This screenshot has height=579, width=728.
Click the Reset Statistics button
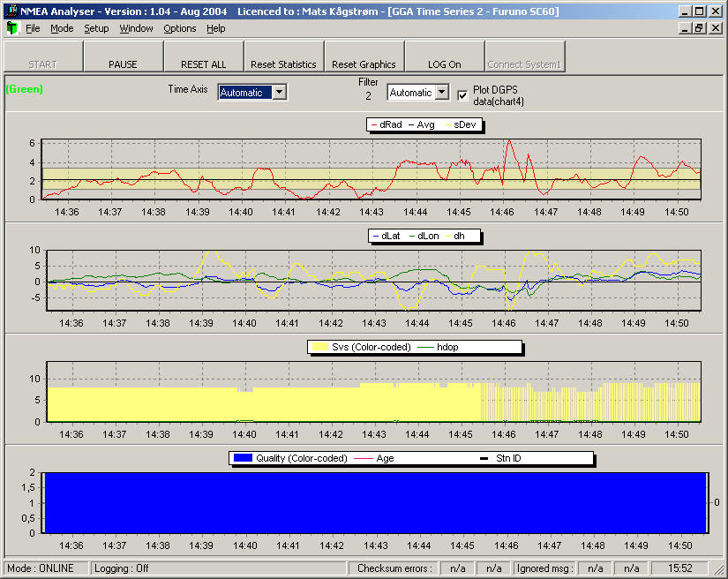click(283, 64)
